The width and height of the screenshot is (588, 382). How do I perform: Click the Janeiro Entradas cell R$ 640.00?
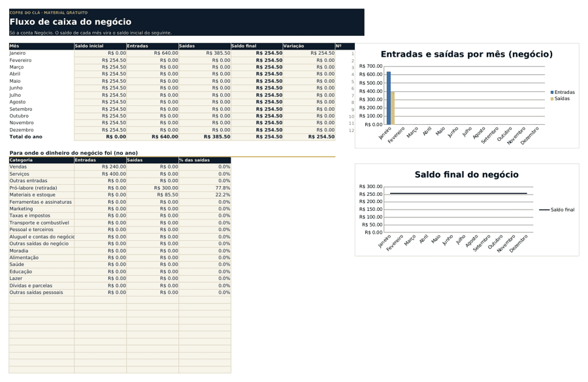tap(153, 54)
